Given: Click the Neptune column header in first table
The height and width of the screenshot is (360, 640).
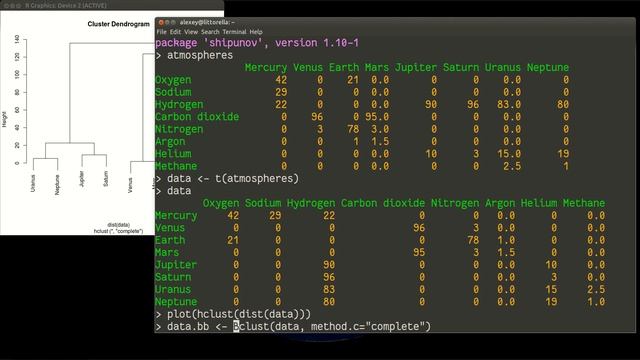Looking at the screenshot, I should click(x=548, y=68).
